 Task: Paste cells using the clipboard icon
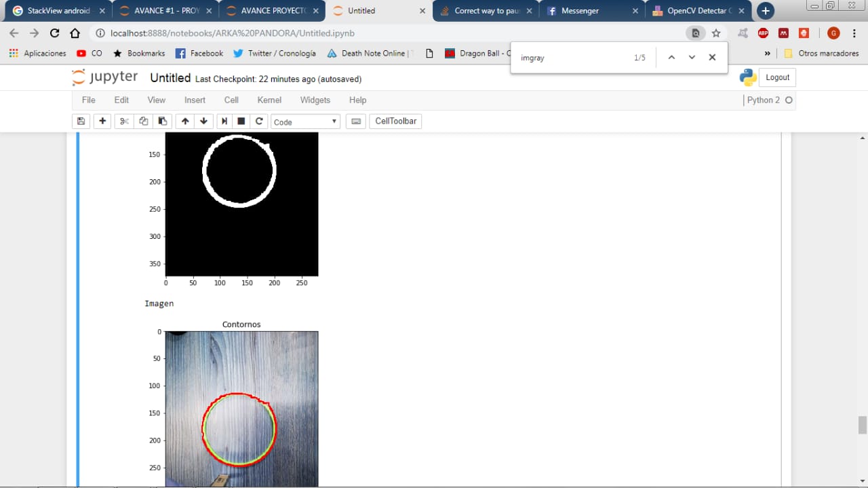point(163,121)
